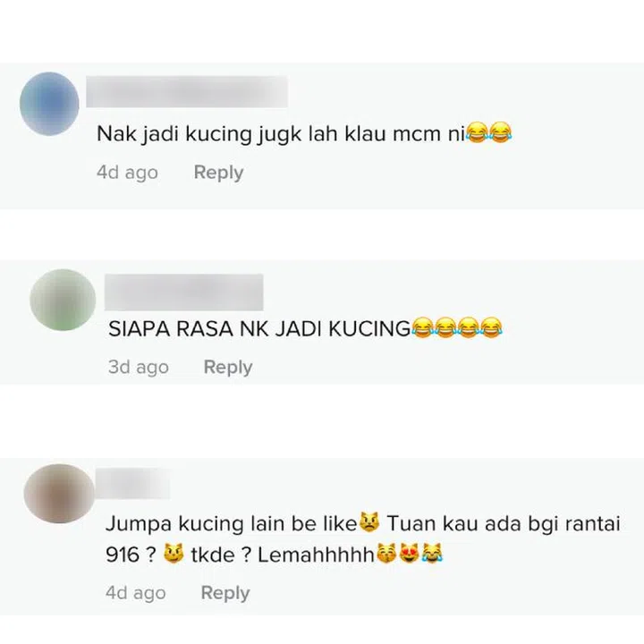Open the blurred username of third commenter
644x644 pixels.
point(132,483)
